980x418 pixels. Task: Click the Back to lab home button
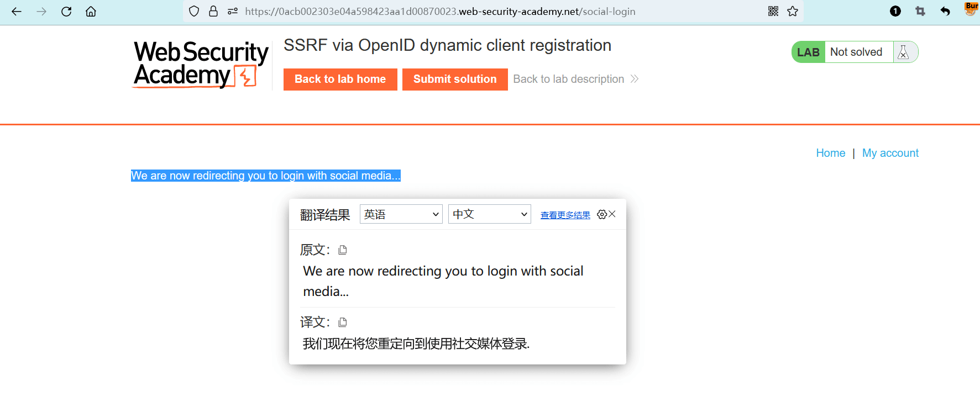click(x=340, y=79)
